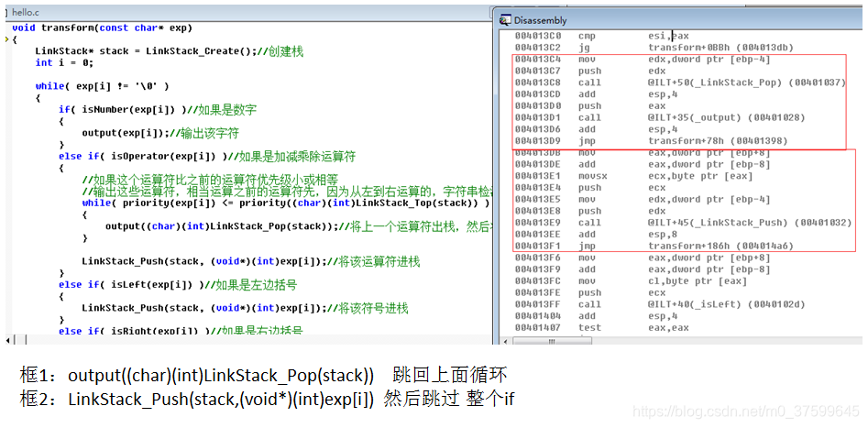Click disassembly row 004013E8 push edx
868x428 pixels.
[589, 211]
